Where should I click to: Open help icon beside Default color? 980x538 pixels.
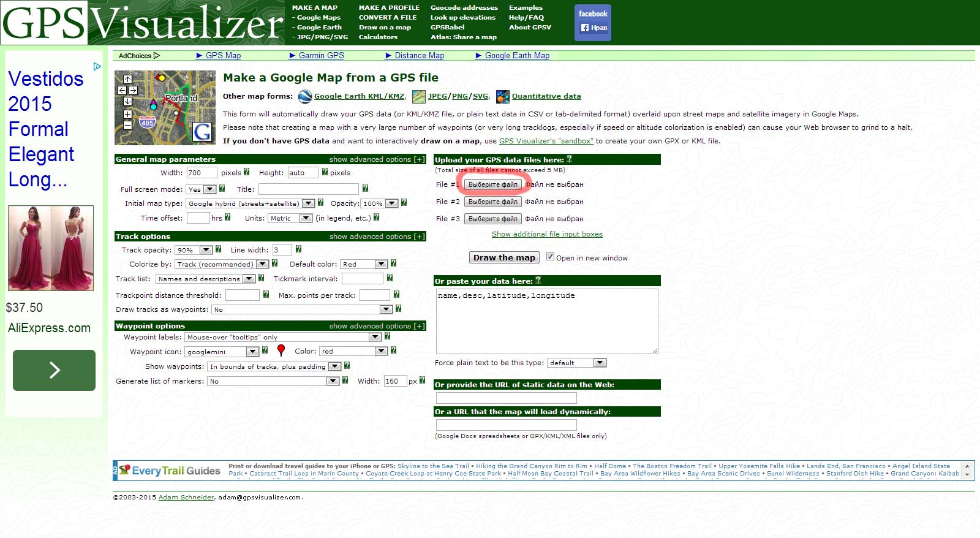click(x=393, y=263)
